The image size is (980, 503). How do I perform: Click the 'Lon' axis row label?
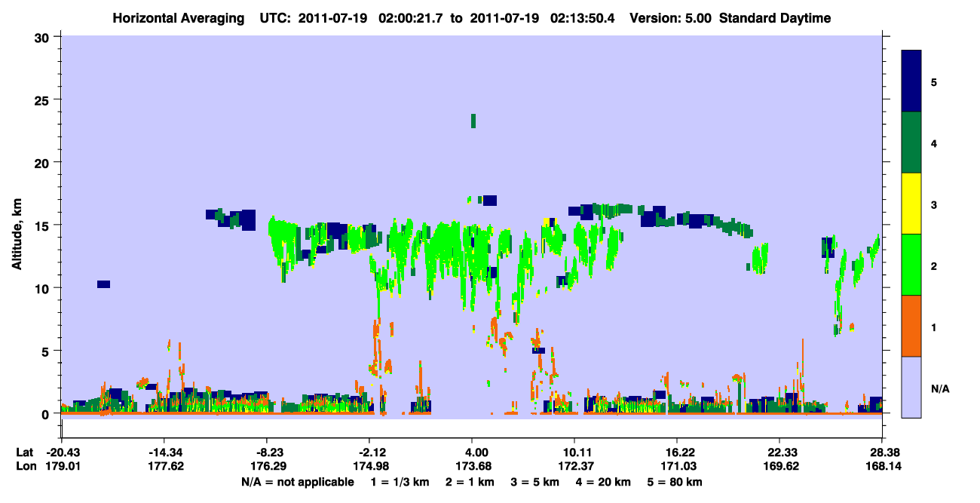coord(25,466)
